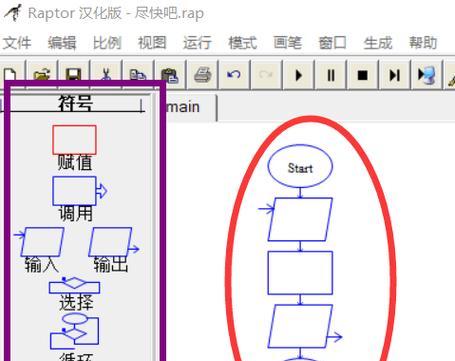Open the 视图 menu
Viewport: 455px width, 361px height.
click(152, 43)
